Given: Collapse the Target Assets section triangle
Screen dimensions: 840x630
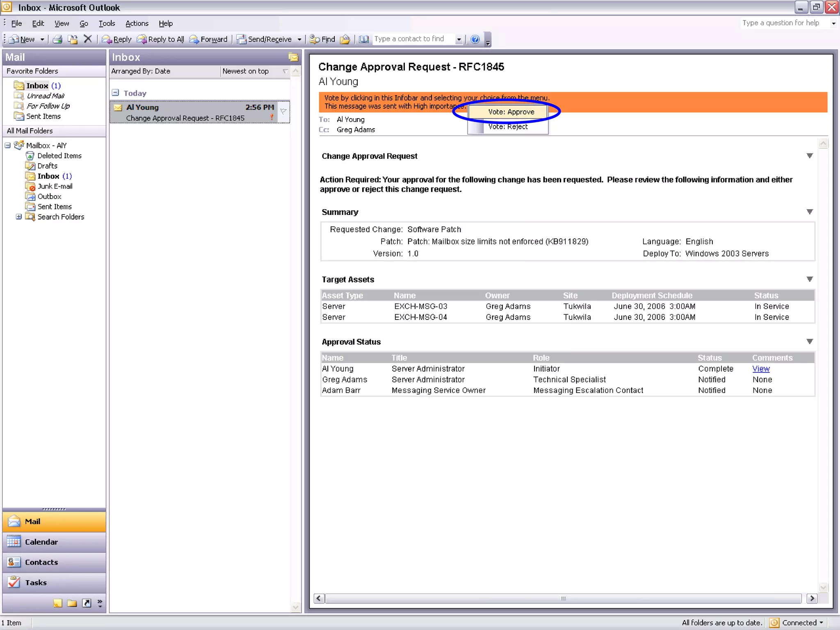Looking at the screenshot, I should [809, 279].
